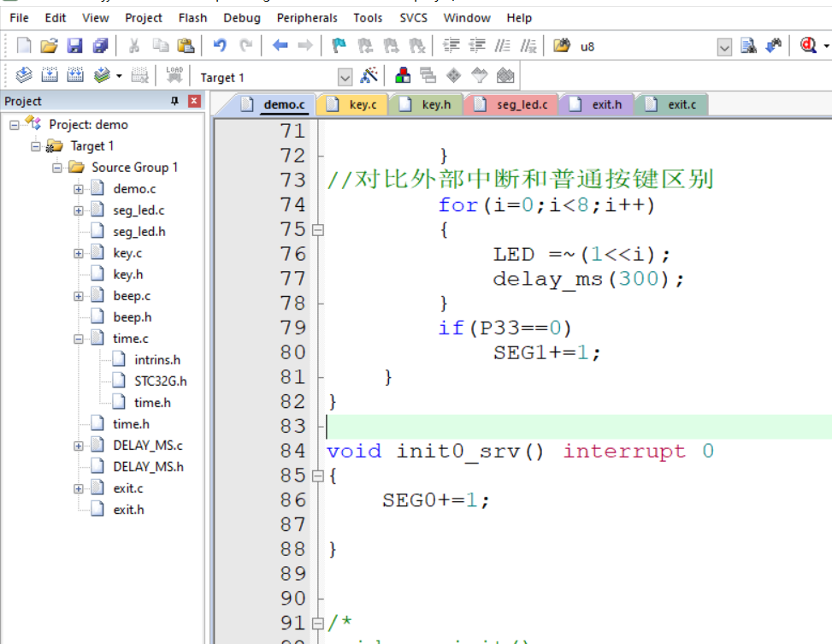Collapse code fold at line 75
This screenshot has width=832, height=644.
tap(318, 230)
